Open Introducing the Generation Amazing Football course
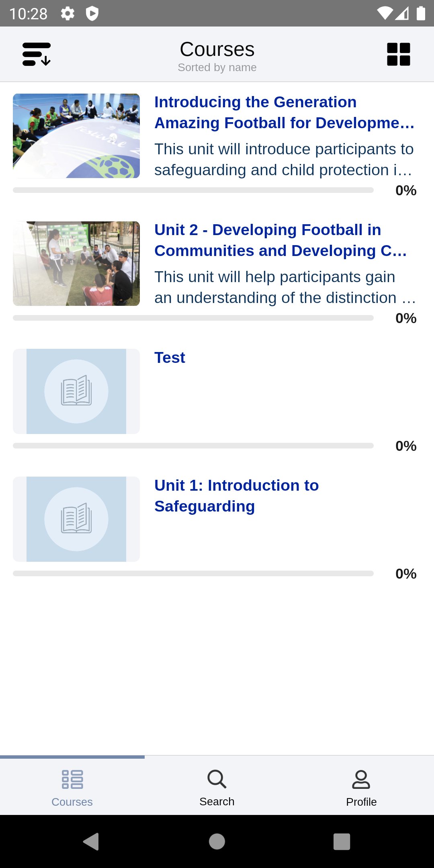 pos(284,113)
